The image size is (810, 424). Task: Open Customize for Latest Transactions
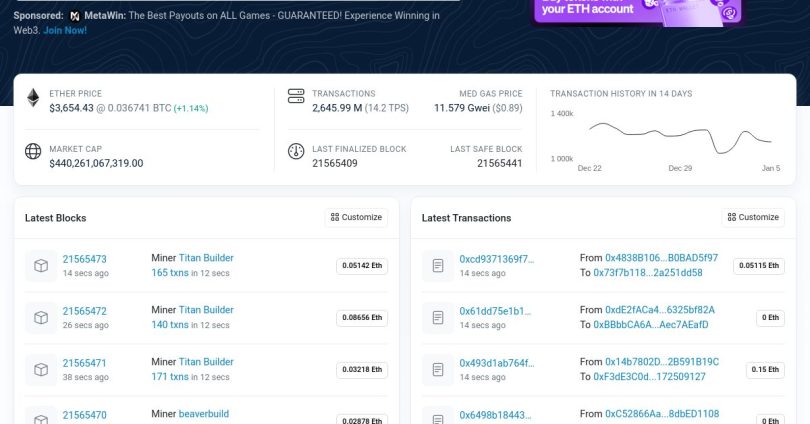[752, 217]
